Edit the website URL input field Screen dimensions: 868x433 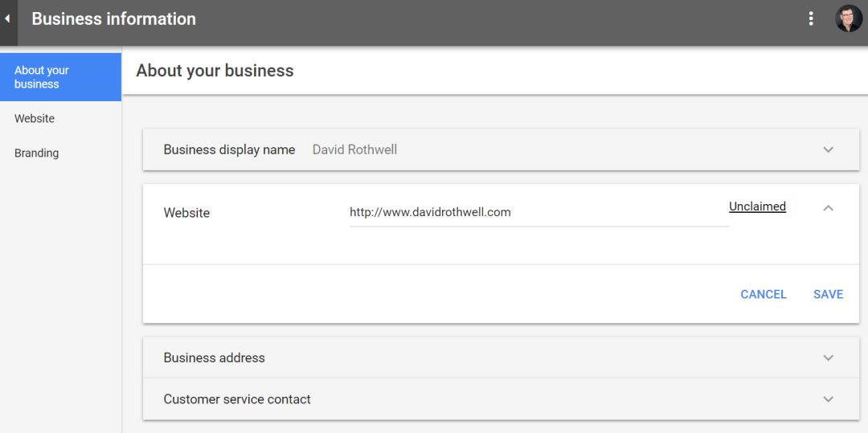click(539, 212)
